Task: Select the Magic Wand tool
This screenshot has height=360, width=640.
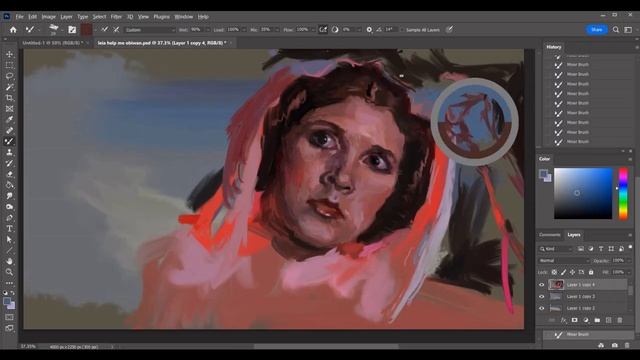Action: click(9, 87)
